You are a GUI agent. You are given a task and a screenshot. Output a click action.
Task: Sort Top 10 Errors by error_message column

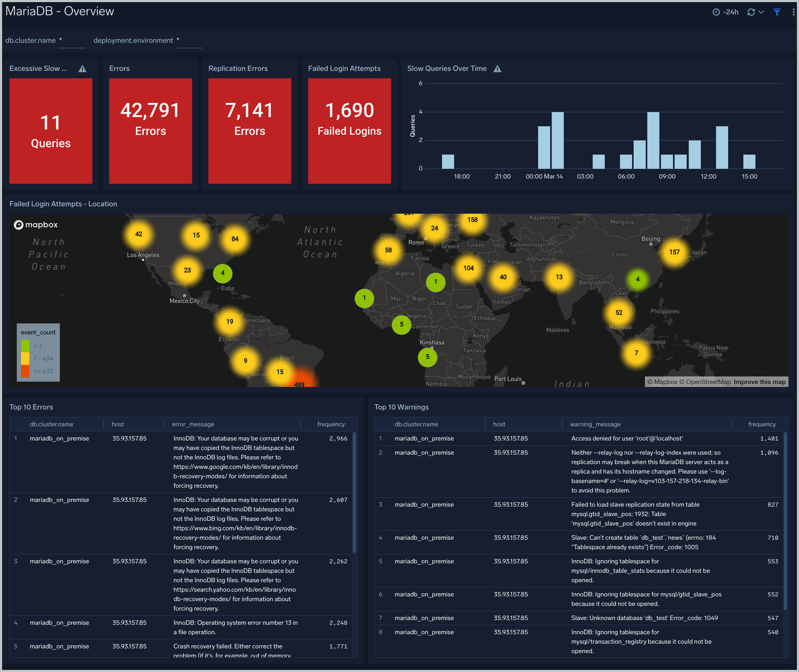(x=193, y=424)
